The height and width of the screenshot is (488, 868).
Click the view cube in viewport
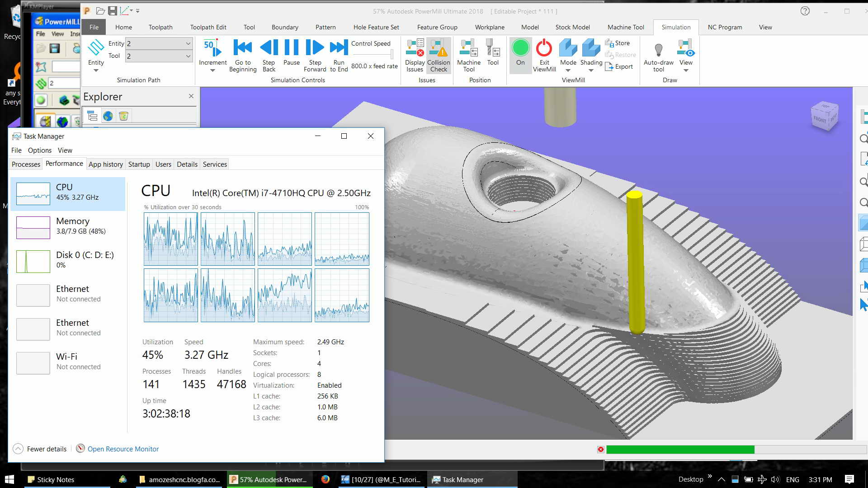click(x=825, y=116)
